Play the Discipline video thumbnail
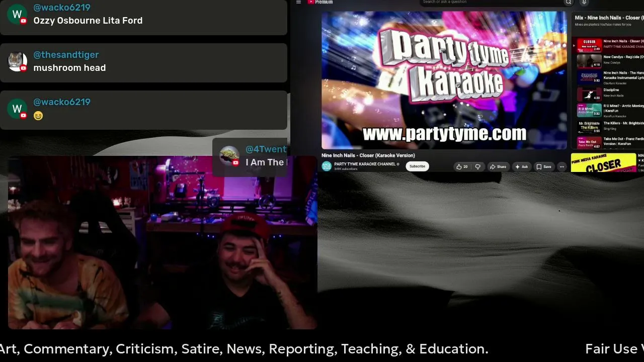Image resolution: width=644 pixels, height=362 pixels. [589, 94]
